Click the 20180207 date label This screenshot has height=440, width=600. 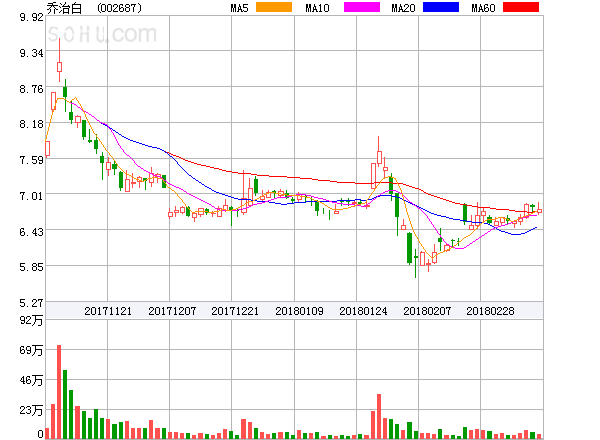point(427,311)
